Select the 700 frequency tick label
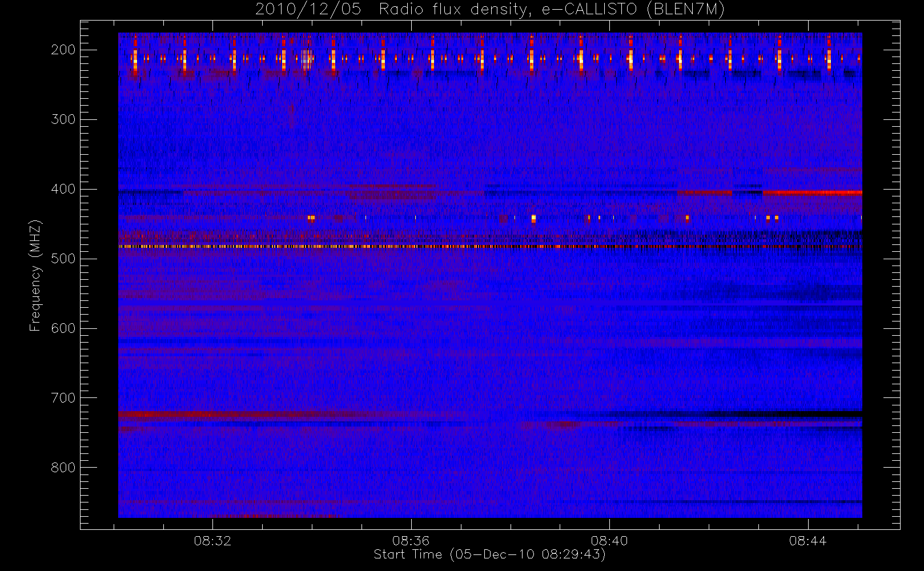 [63, 398]
